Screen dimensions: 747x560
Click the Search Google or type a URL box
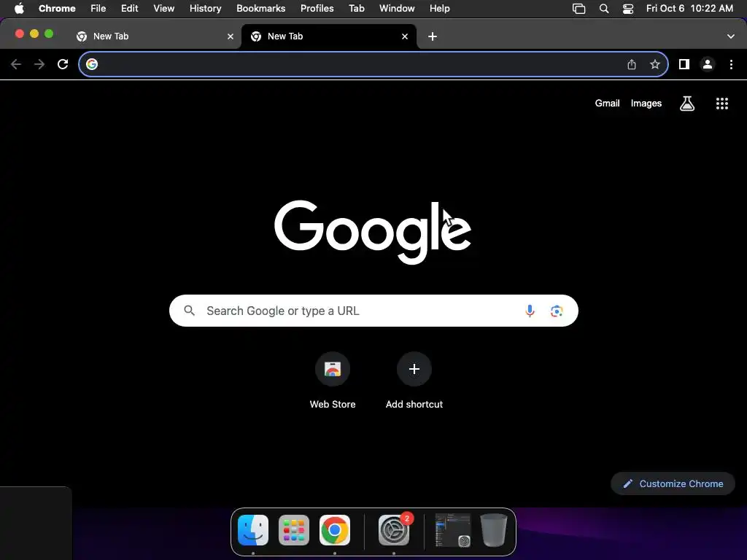(x=373, y=311)
